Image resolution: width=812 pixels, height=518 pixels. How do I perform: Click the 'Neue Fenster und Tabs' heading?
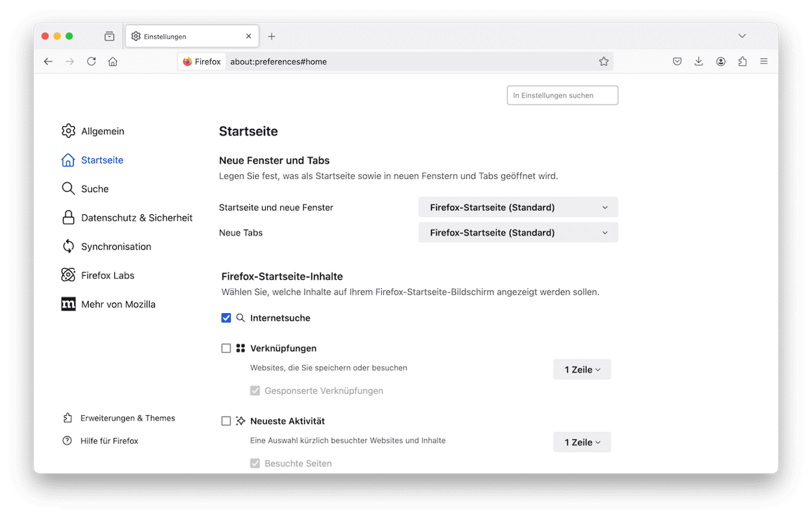pyautogui.click(x=274, y=160)
